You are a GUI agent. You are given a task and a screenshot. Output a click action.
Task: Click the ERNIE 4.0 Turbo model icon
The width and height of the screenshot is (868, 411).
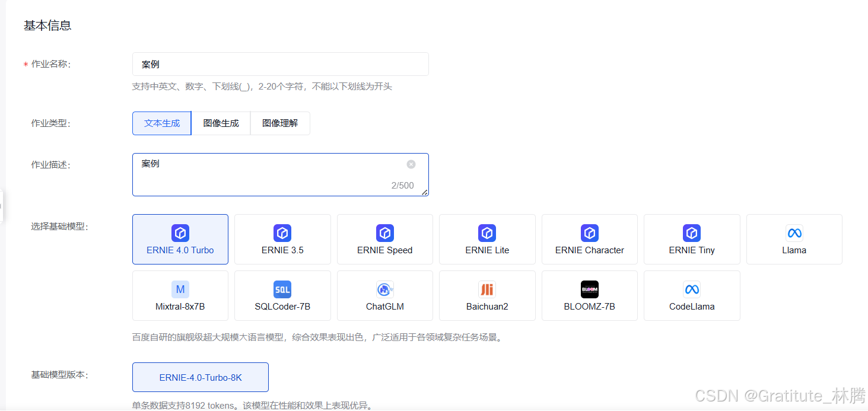click(180, 233)
